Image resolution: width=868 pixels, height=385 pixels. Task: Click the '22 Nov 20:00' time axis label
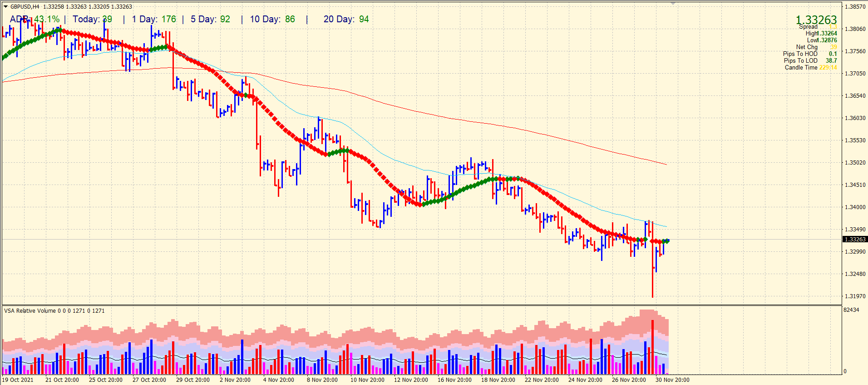542,380
